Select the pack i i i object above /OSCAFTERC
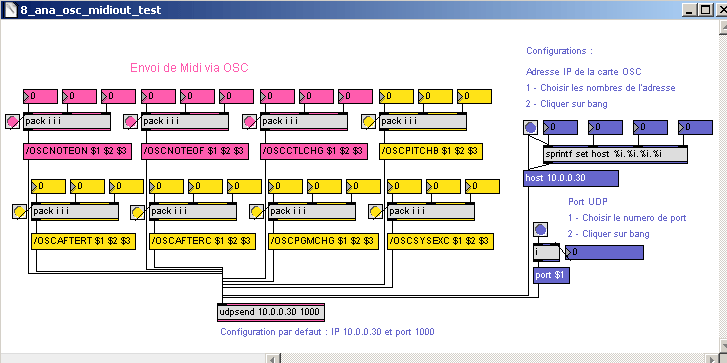 pos(193,211)
